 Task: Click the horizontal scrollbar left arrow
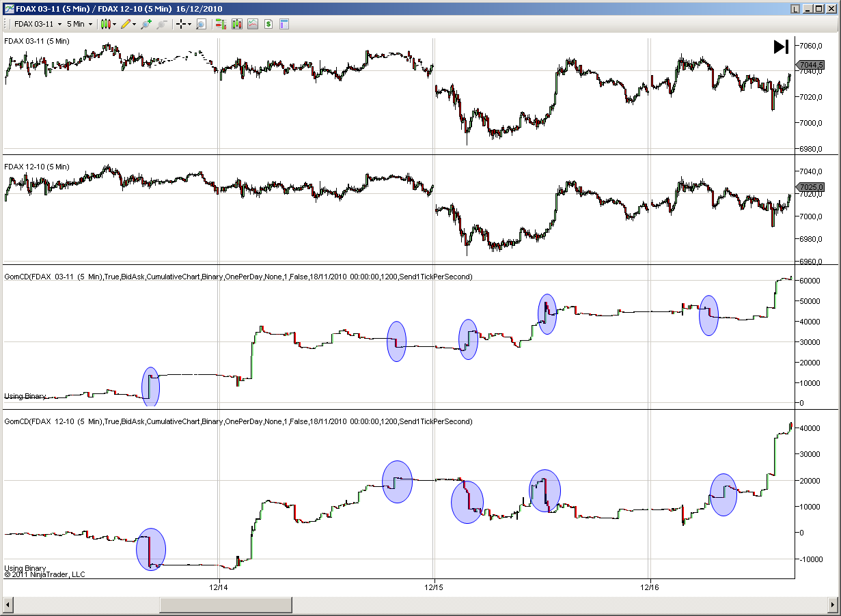[8, 605]
